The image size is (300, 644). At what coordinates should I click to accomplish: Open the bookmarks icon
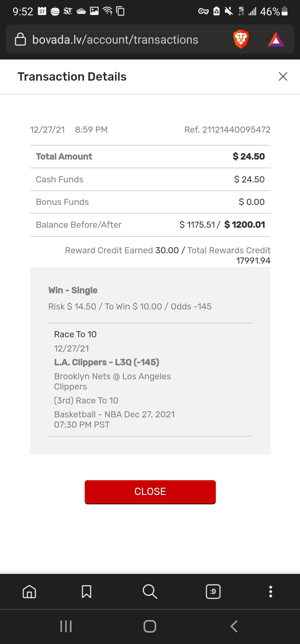click(x=86, y=591)
